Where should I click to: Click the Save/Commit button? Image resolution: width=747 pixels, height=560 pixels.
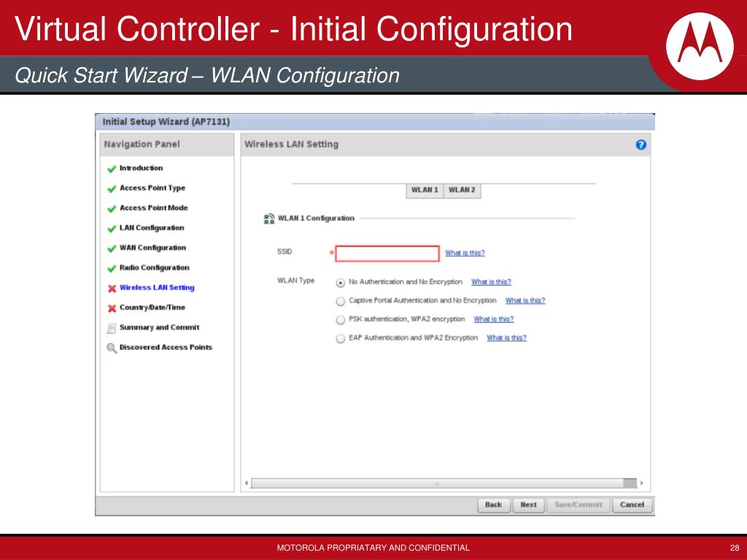pyautogui.click(x=578, y=505)
